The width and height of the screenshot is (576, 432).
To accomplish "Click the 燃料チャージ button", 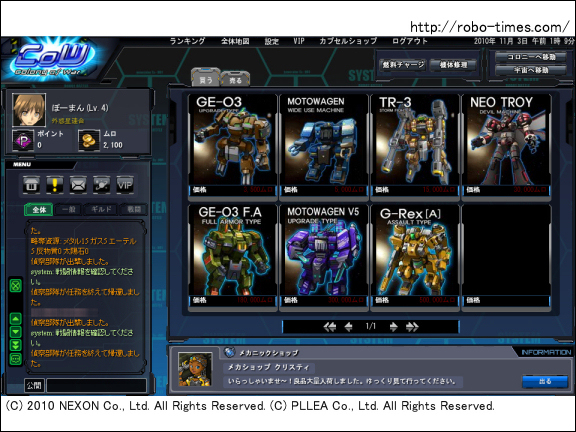I will click(403, 65).
